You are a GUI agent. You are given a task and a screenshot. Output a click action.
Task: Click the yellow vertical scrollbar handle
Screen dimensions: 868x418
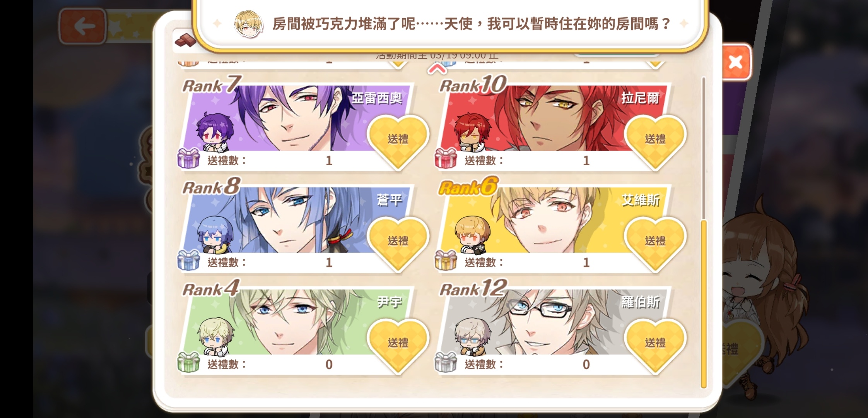pyautogui.click(x=704, y=304)
